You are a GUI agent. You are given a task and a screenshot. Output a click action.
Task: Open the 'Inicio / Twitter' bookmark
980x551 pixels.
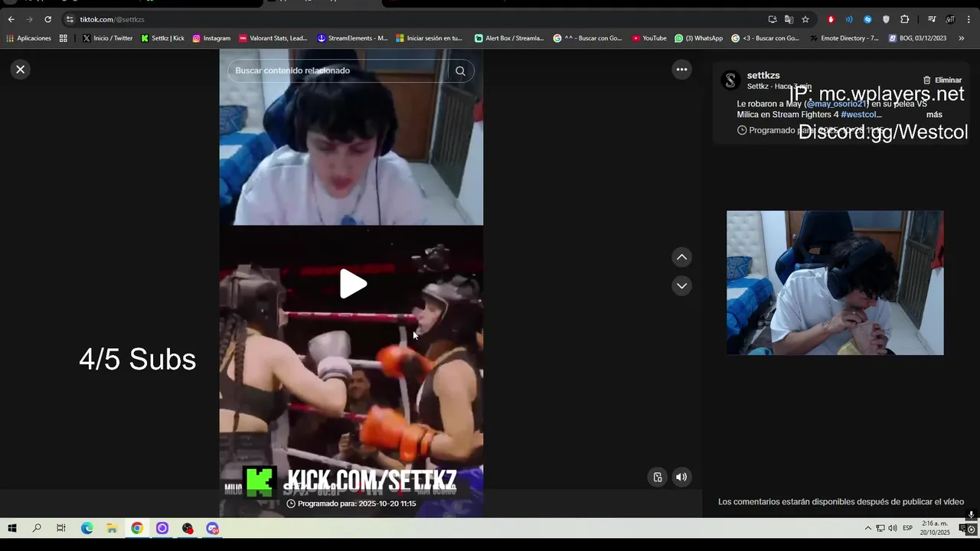tap(107, 38)
